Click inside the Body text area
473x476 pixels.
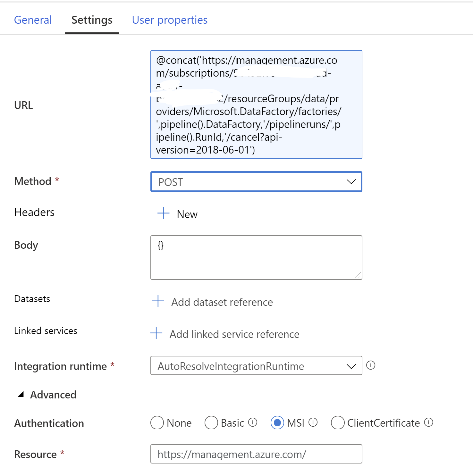click(x=256, y=257)
